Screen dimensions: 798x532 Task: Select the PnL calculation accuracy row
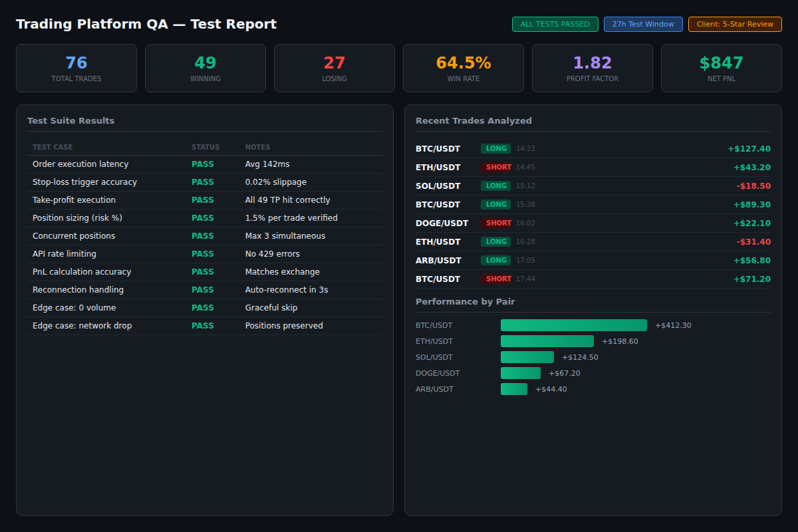pos(205,272)
